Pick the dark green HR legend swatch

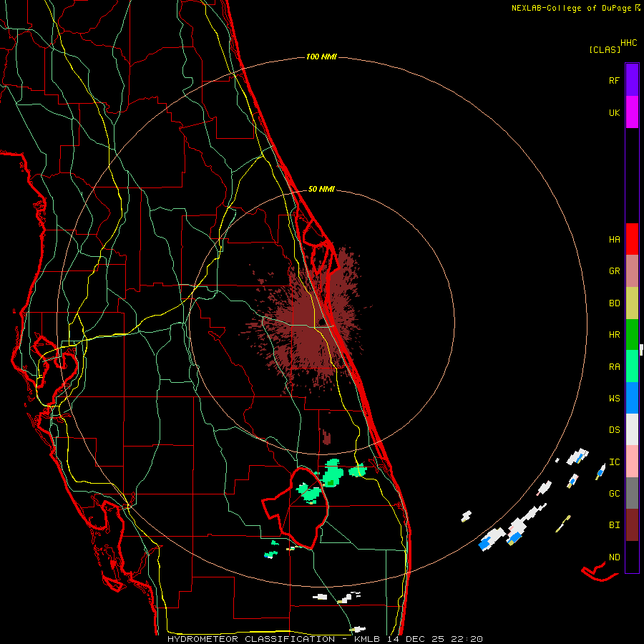click(x=632, y=335)
